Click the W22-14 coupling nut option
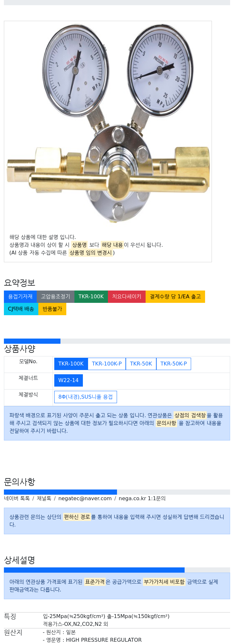The width and height of the screenshot is (234, 644). pyautogui.click(x=69, y=380)
